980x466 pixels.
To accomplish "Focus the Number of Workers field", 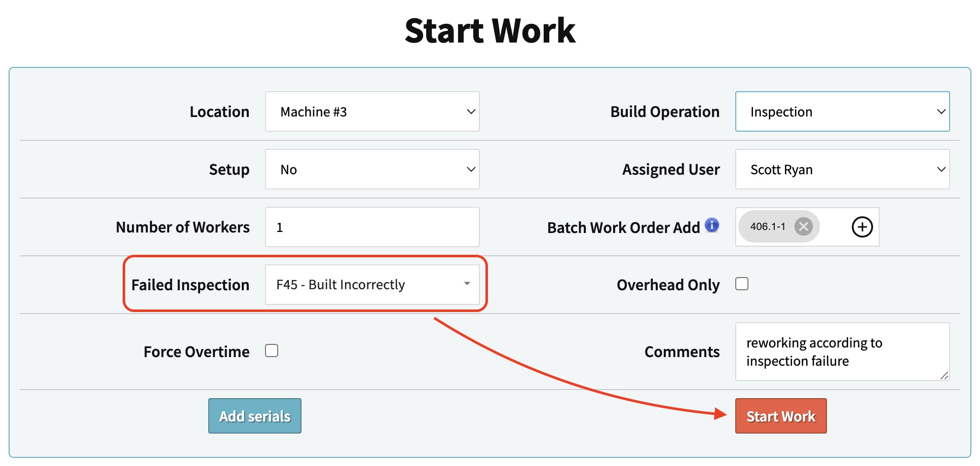I will pos(372,227).
